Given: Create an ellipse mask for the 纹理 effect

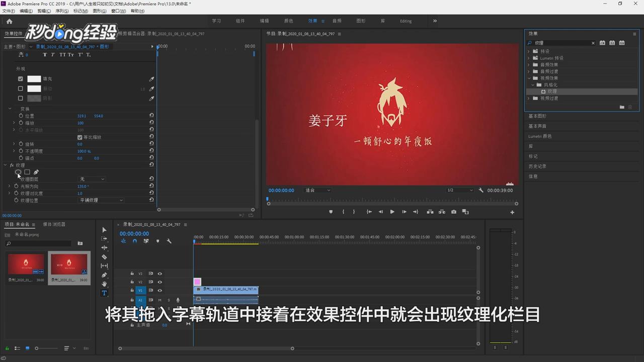Looking at the screenshot, I should point(18,172).
